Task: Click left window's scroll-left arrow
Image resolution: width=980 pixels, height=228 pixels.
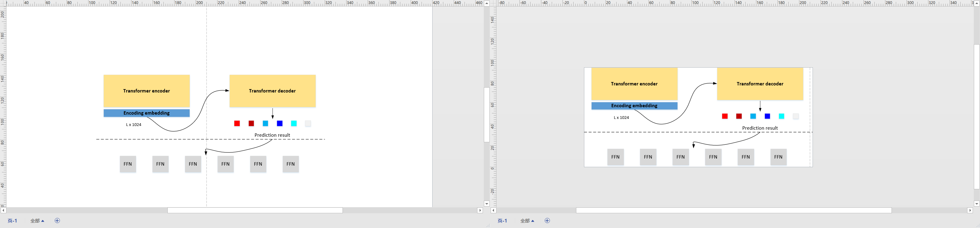Action: [3, 210]
